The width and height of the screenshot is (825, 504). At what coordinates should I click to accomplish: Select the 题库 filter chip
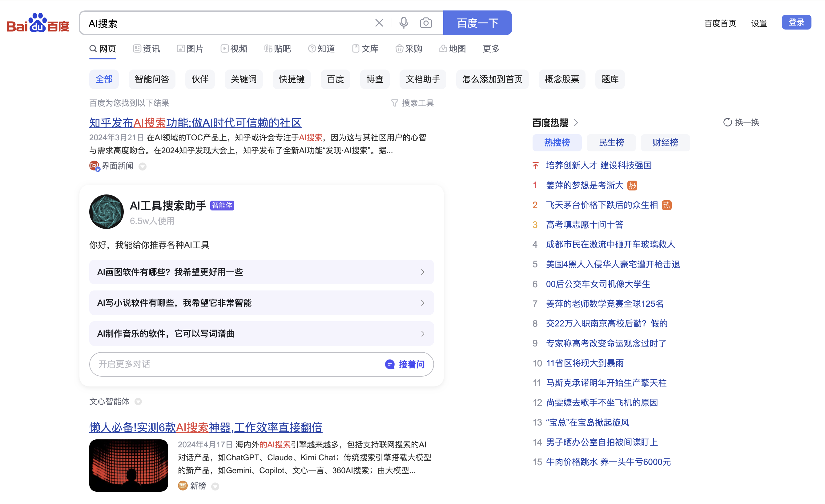[x=610, y=79]
